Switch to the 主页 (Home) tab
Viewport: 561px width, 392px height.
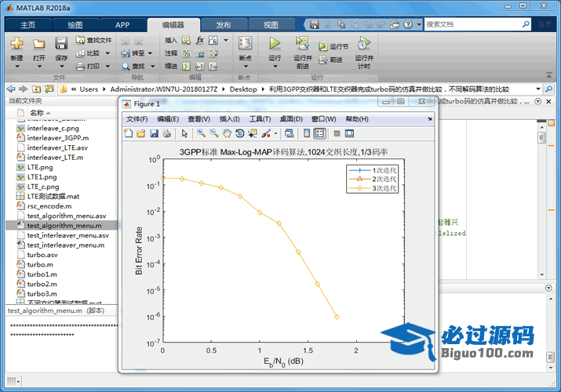[x=28, y=25]
